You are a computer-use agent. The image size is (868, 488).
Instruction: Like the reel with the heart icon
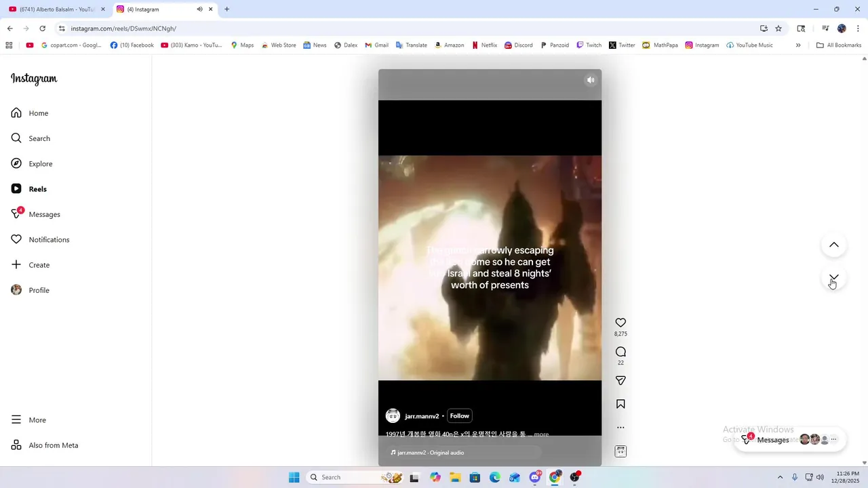(620, 323)
